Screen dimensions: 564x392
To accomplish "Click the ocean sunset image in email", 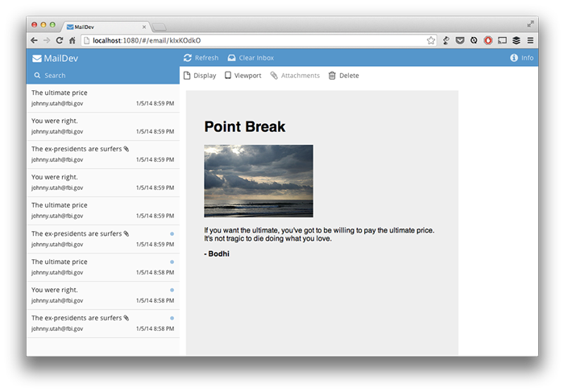I will pyautogui.click(x=259, y=181).
